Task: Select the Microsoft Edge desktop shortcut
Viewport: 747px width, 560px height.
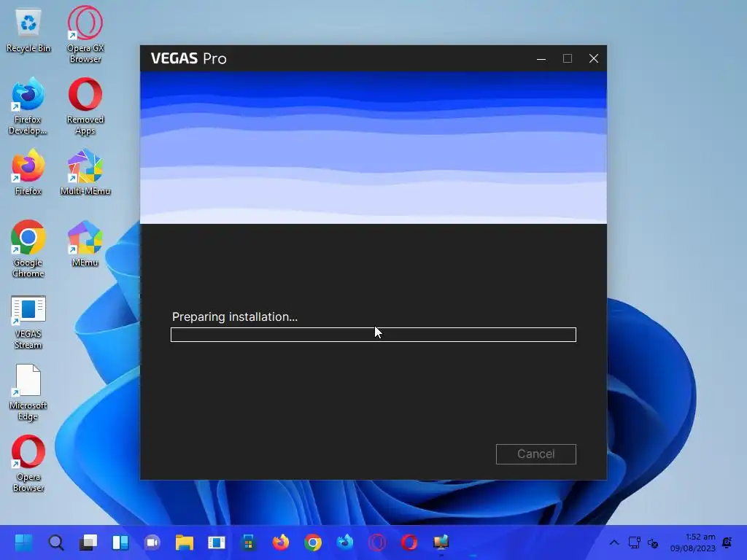Action: tap(28, 393)
